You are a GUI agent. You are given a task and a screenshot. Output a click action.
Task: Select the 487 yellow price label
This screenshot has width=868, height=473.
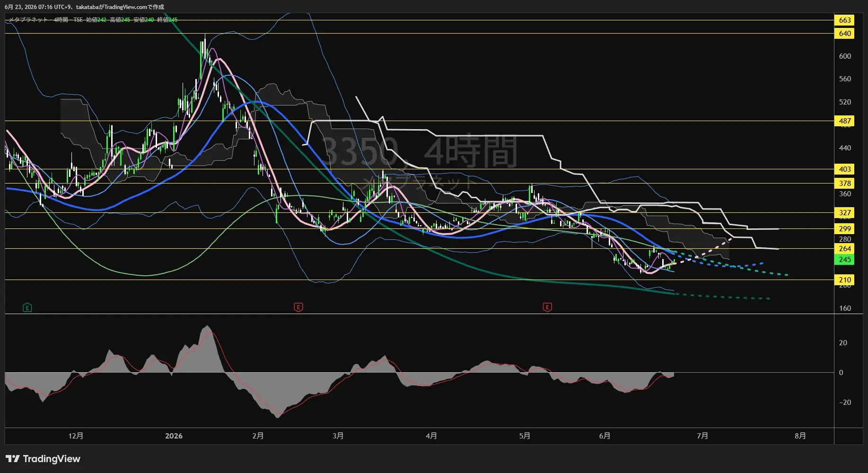pos(845,121)
